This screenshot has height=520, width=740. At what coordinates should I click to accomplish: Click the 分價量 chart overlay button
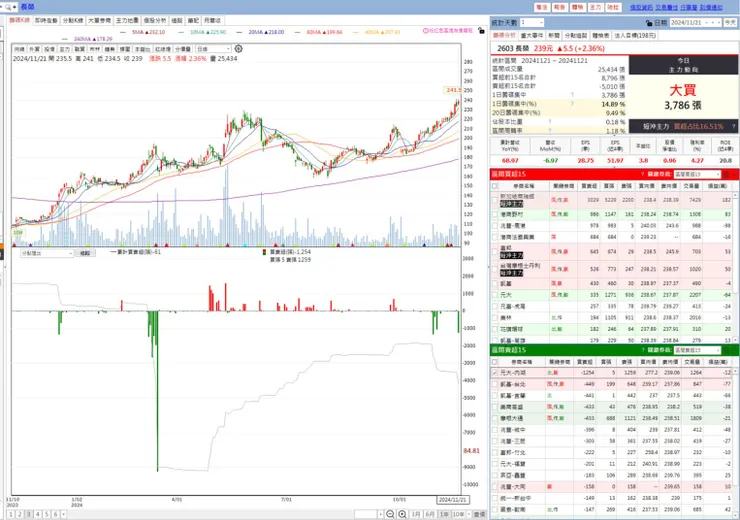(183, 49)
